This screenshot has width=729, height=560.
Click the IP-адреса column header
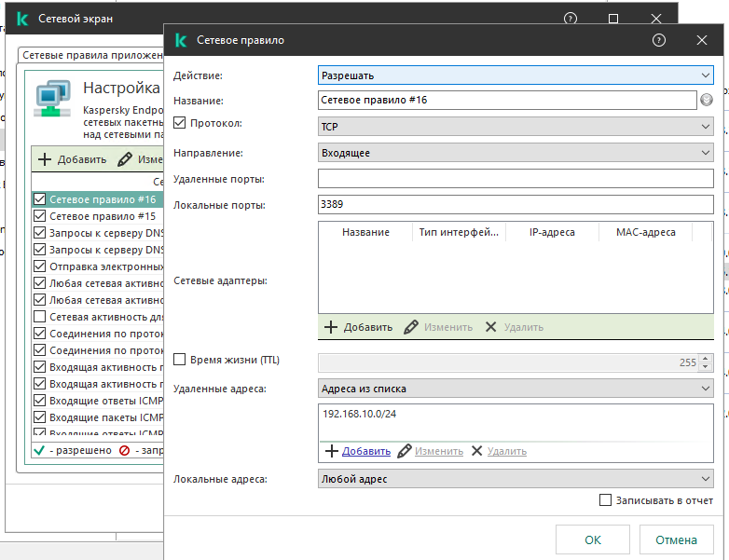click(x=552, y=232)
